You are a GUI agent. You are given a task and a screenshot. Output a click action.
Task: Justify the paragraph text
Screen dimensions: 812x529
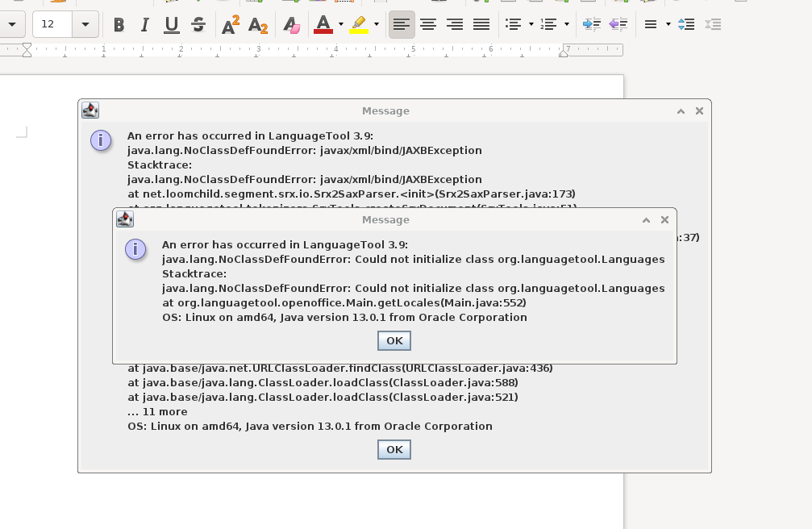pos(481,24)
